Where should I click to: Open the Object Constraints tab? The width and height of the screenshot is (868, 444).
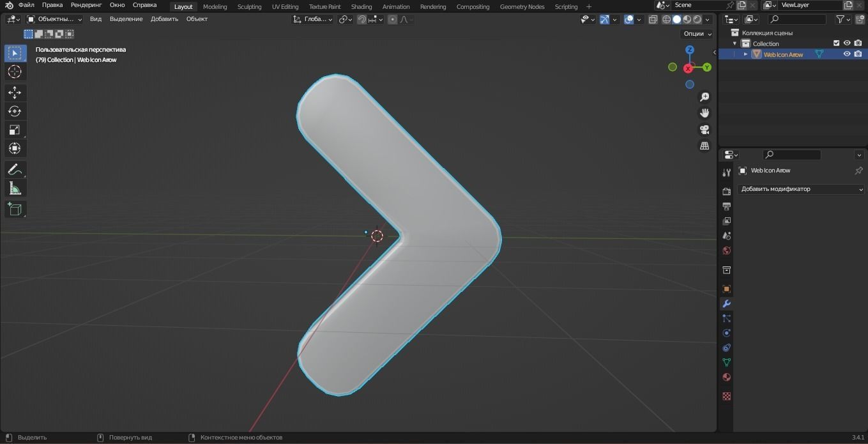726,348
